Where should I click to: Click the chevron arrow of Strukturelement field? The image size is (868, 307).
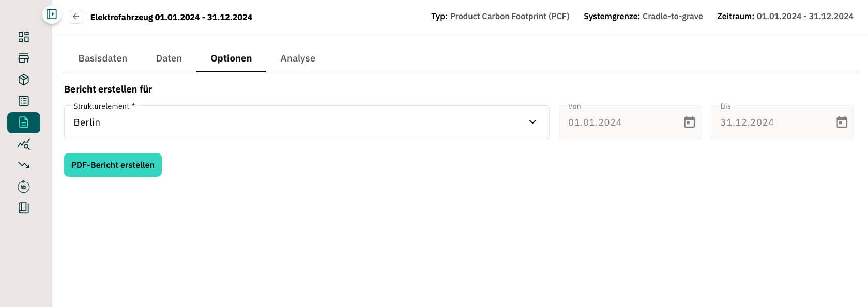pos(532,122)
